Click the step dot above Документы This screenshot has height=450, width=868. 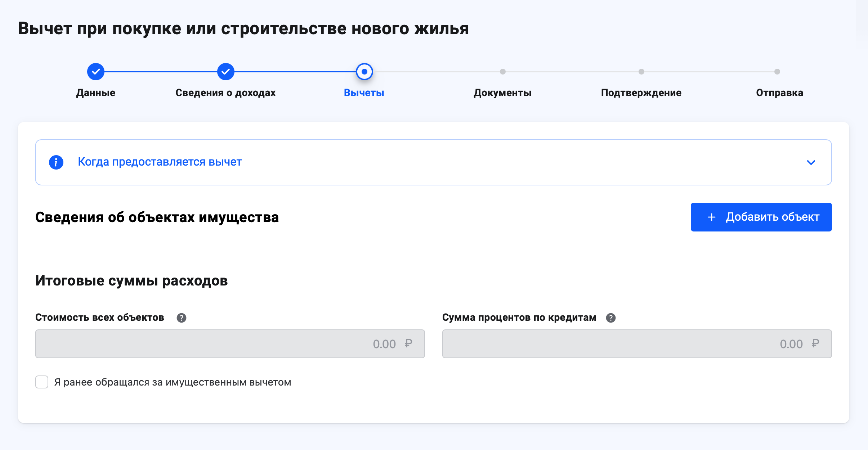coord(503,72)
